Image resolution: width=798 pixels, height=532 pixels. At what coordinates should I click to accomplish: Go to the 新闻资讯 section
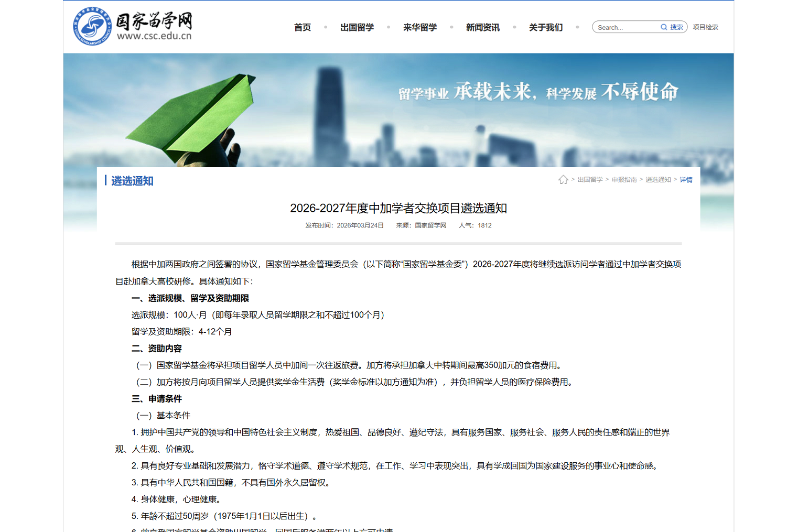(482, 27)
